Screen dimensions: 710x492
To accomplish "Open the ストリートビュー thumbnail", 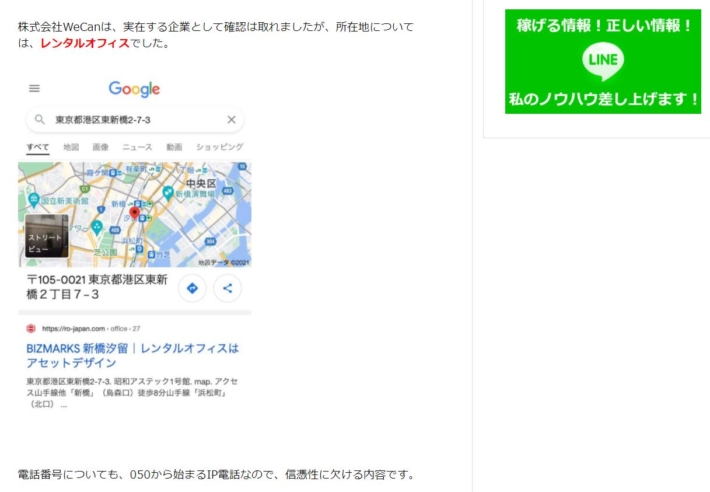I will (47, 236).
